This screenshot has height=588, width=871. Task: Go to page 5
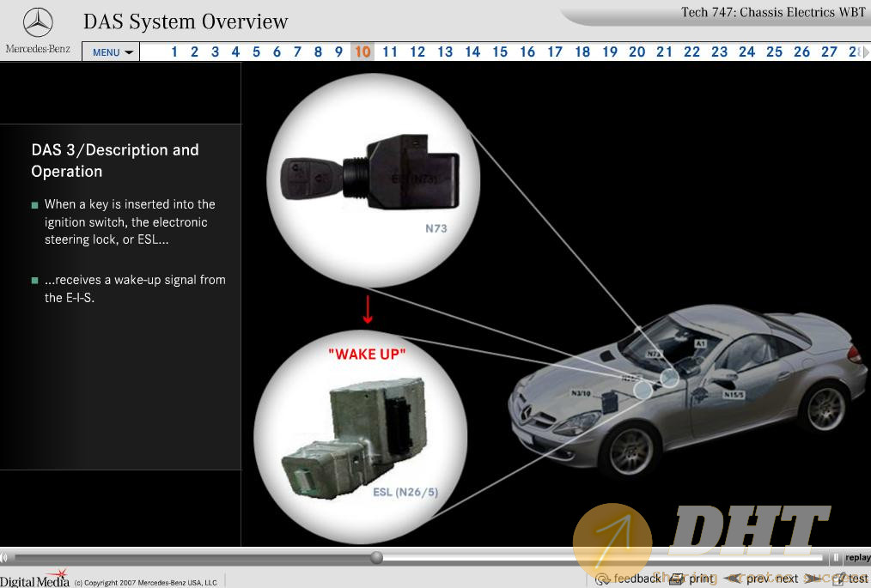[256, 52]
